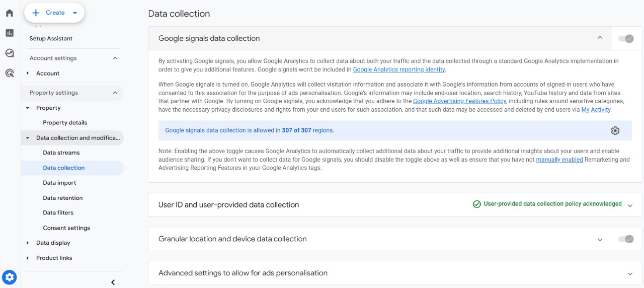Open the Home icon in left rail
The width and height of the screenshot is (644, 288).
10,13
